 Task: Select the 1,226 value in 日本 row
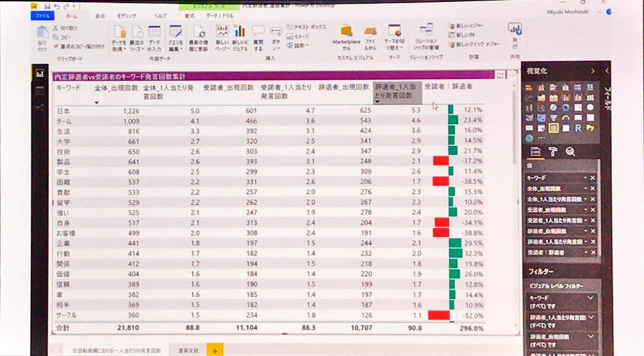[131, 110]
